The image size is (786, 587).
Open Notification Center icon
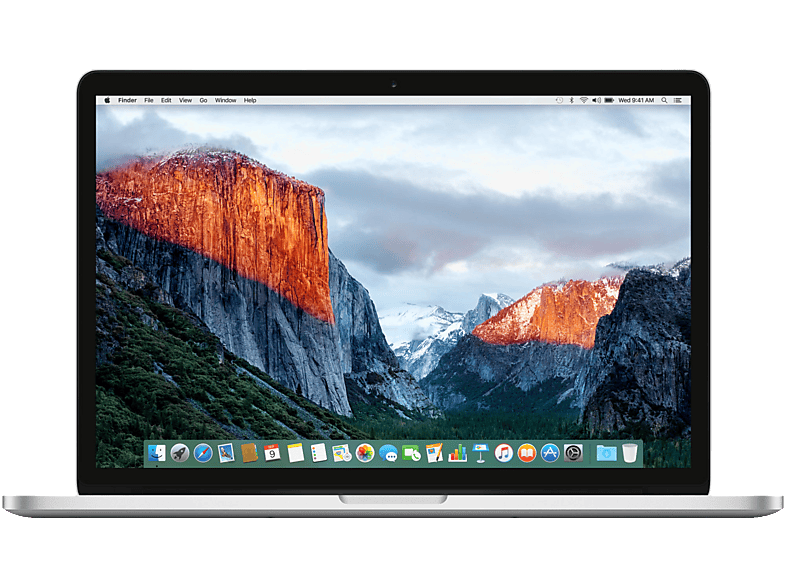tap(678, 100)
